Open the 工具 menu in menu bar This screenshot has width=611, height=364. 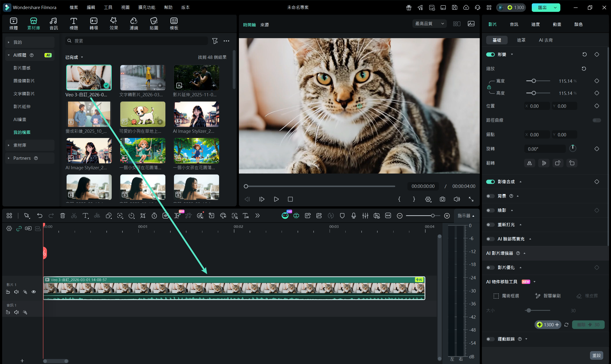click(x=108, y=7)
